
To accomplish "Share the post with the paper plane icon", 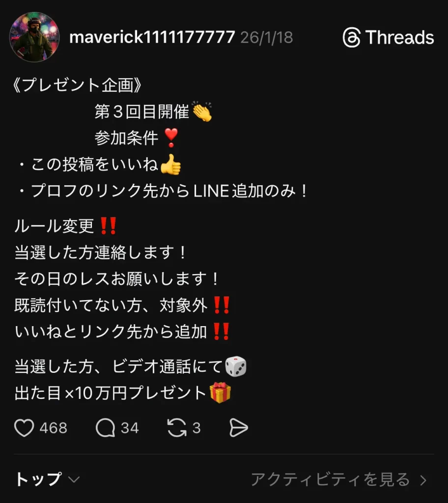I will click(239, 428).
